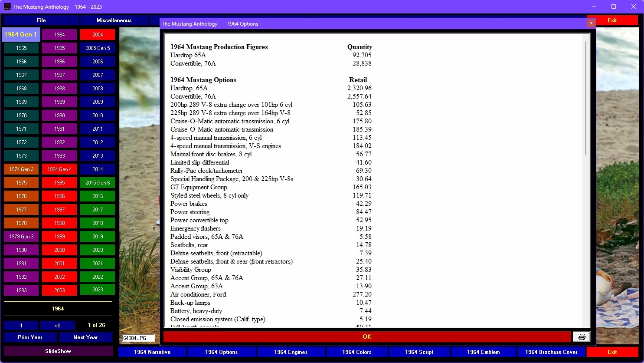Click the Next Year button
Screen dimensions: 644x363
(85, 337)
